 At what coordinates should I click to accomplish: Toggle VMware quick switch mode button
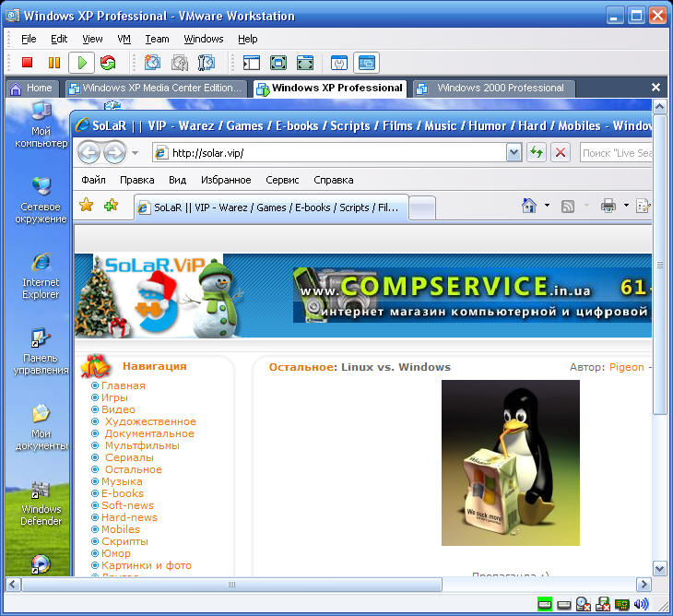pos(305,63)
